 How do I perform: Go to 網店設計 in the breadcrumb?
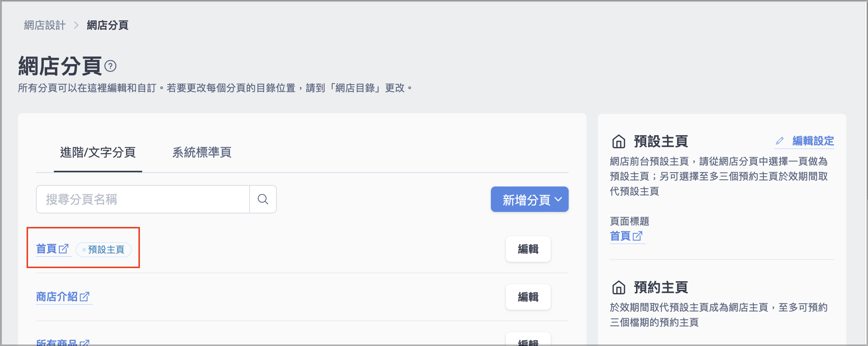[x=45, y=25]
